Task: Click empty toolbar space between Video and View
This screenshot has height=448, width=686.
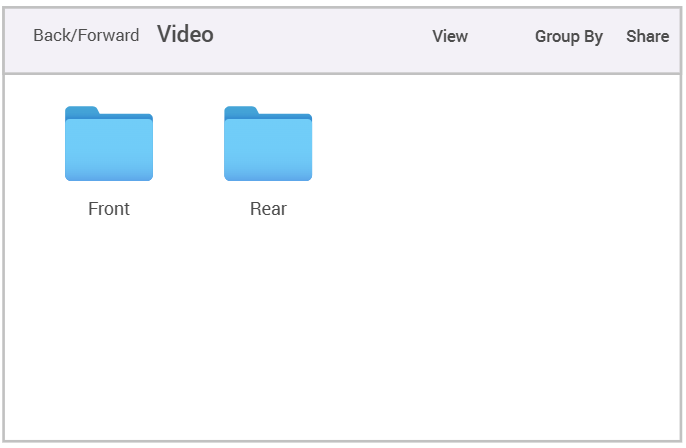Action: [x=320, y=36]
